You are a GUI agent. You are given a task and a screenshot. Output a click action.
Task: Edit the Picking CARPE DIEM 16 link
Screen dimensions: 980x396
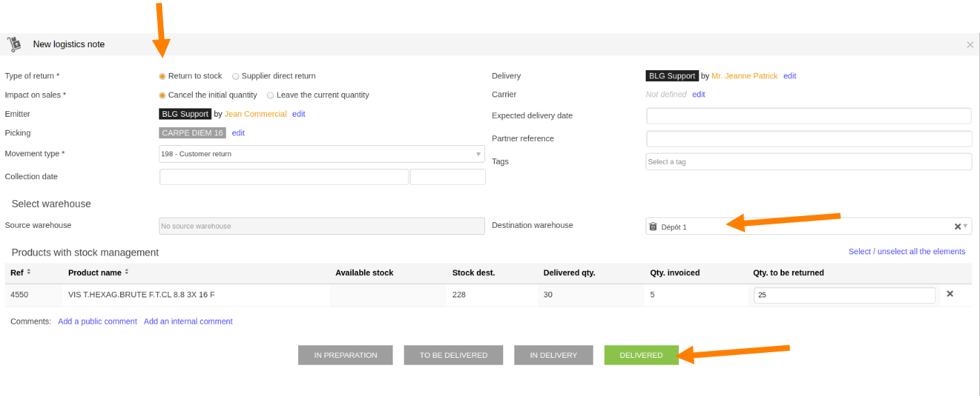coord(238,133)
